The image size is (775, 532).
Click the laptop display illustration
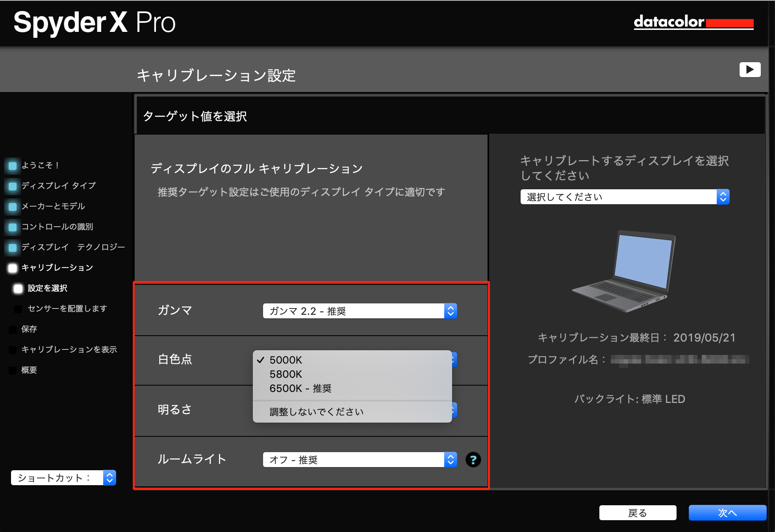(624, 271)
